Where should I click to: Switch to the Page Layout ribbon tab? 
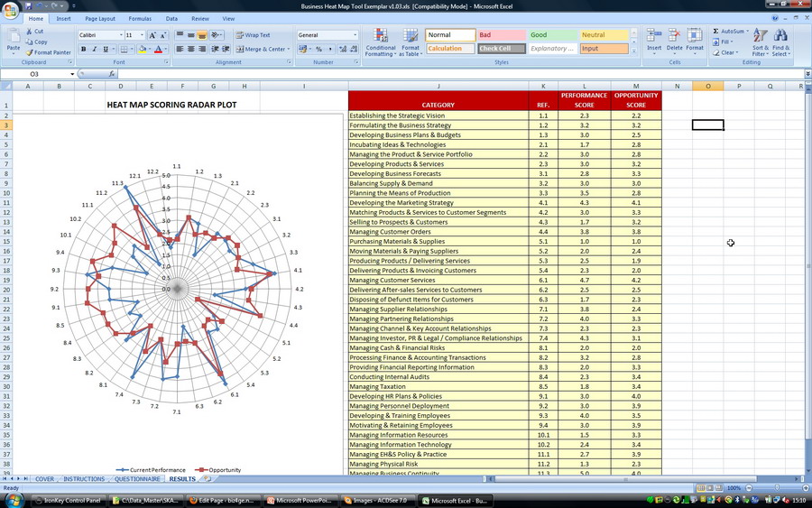[x=100, y=19]
